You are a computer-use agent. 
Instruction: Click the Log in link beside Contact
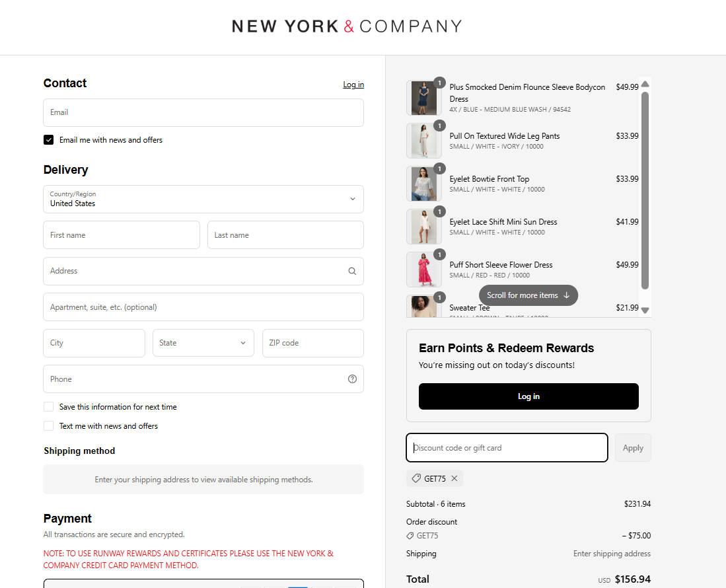tap(353, 85)
